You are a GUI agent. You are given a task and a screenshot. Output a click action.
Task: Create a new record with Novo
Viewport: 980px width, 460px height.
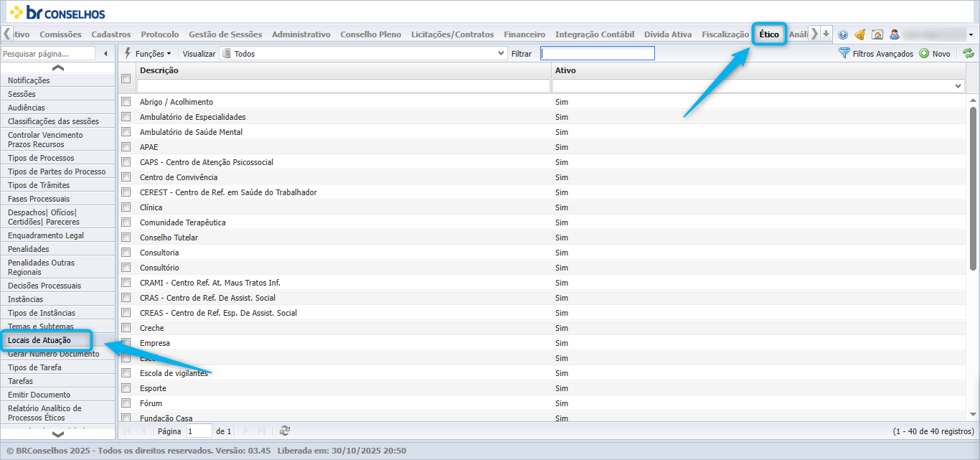pyautogui.click(x=935, y=53)
